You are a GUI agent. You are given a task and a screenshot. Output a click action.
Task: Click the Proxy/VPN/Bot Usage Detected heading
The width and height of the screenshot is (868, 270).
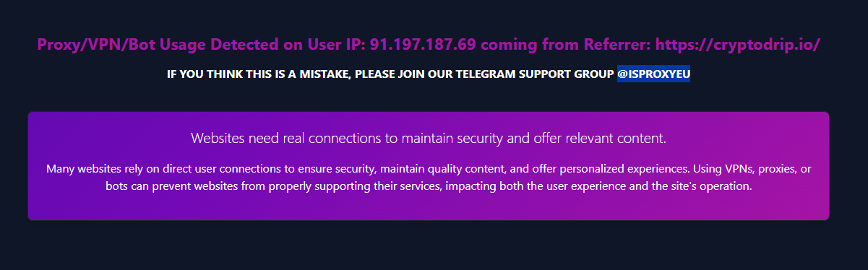tap(429, 44)
